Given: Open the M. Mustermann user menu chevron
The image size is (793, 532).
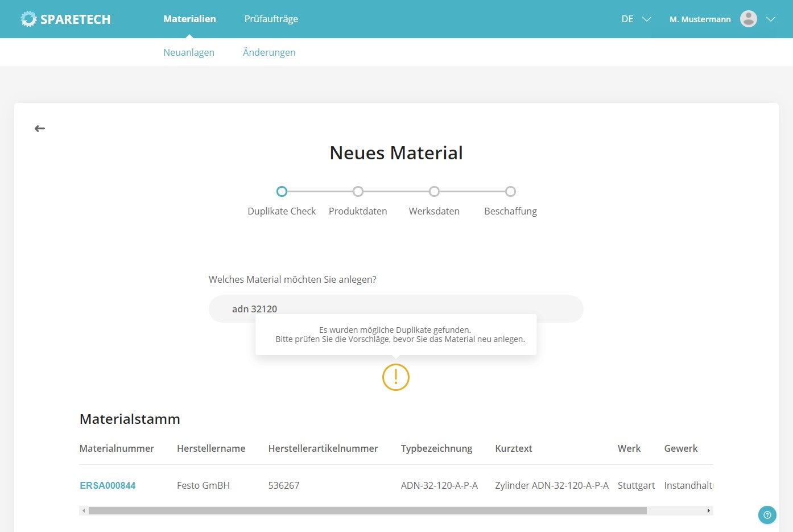Looking at the screenshot, I should [771, 19].
